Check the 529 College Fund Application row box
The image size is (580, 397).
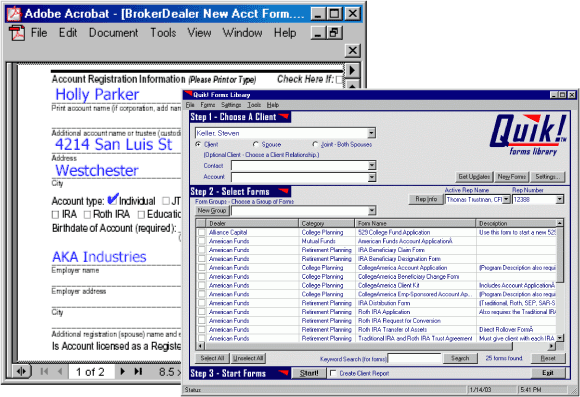pyautogui.click(x=202, y=232)
